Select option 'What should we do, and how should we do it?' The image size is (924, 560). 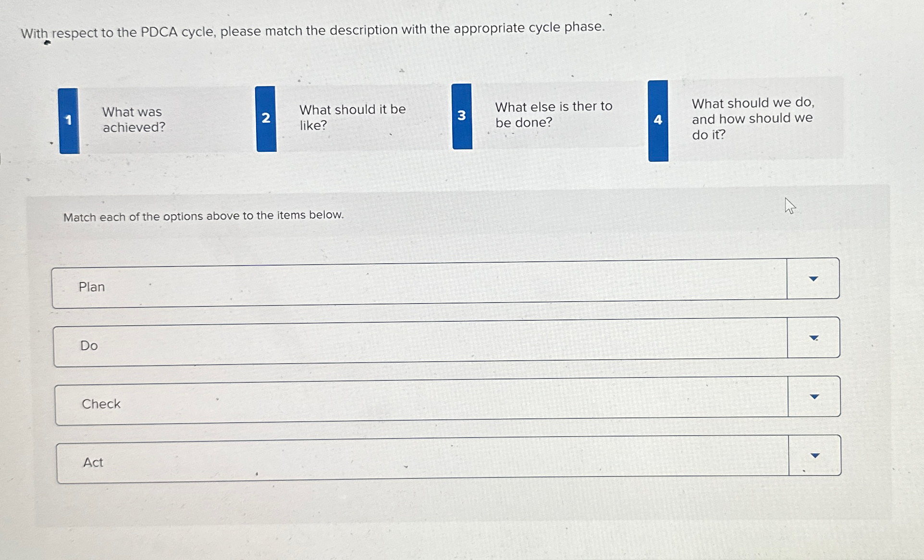click(x=752, y=119)
